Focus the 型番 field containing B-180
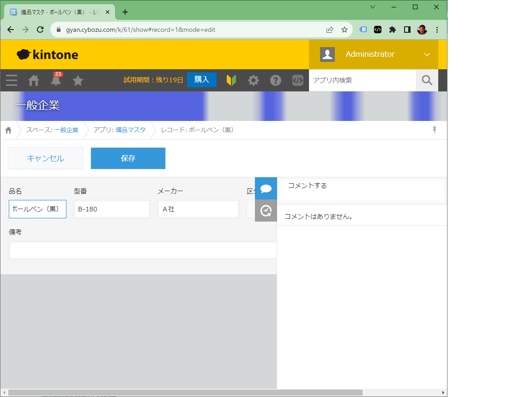Image resolution: width=532 pixels, height=397 pixels. (x=112, y=209)
